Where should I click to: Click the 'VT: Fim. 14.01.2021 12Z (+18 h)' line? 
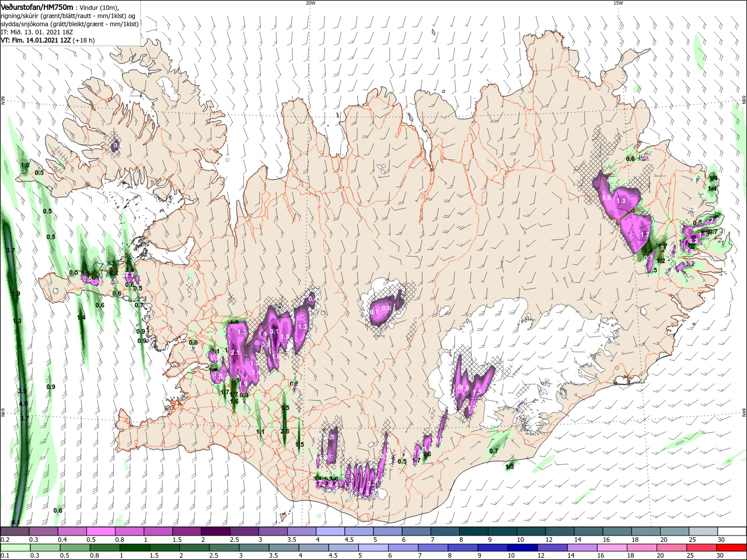[48, 40]
